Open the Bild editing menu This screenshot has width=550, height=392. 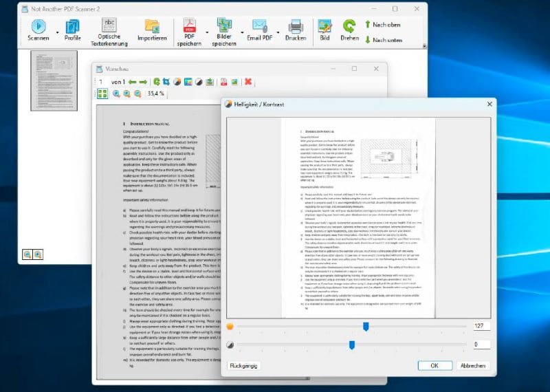click(324, 30)
